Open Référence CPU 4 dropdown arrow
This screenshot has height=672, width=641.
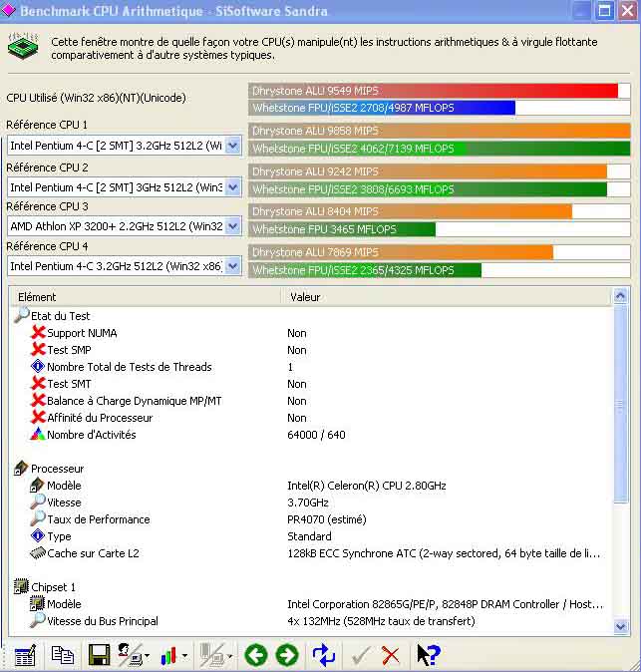[232, 266]
